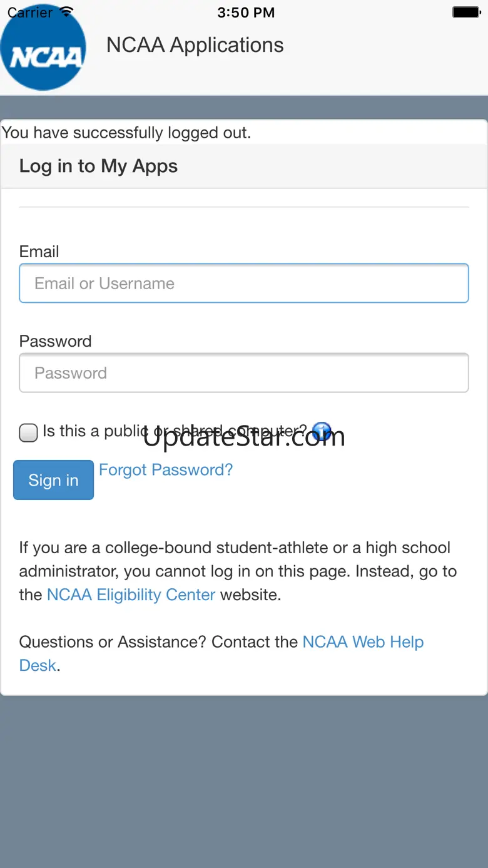Tap the "You have successfully logged out" message
Image resolution: width=488 pixels, height=868 pixels.
(126, 133)
